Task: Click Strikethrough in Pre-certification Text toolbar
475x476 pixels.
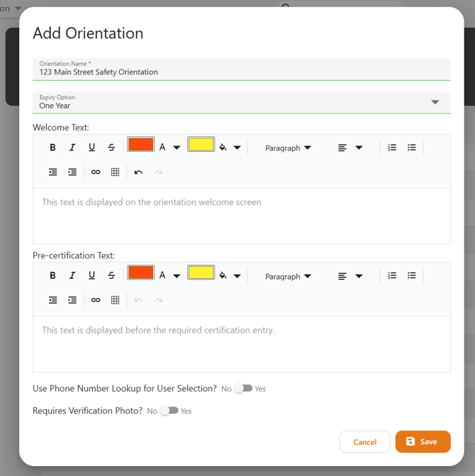Action: click(x=111, y=276)
